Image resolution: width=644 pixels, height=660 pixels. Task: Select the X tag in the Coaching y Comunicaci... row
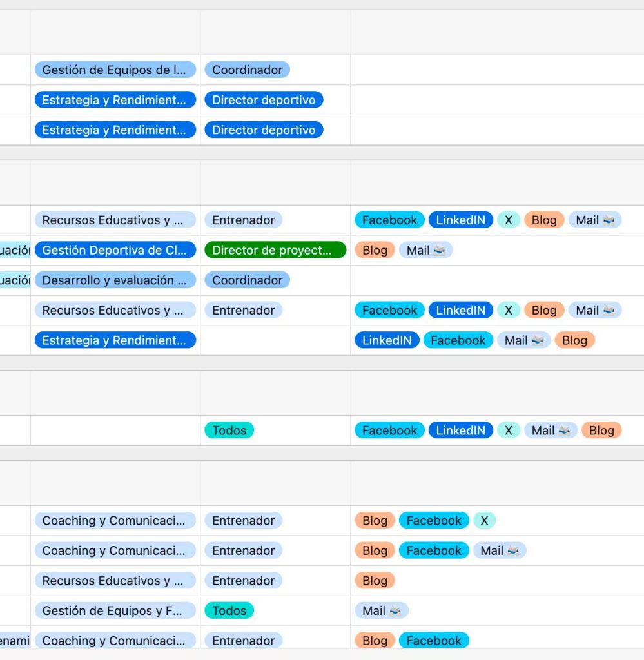(484, 520)
